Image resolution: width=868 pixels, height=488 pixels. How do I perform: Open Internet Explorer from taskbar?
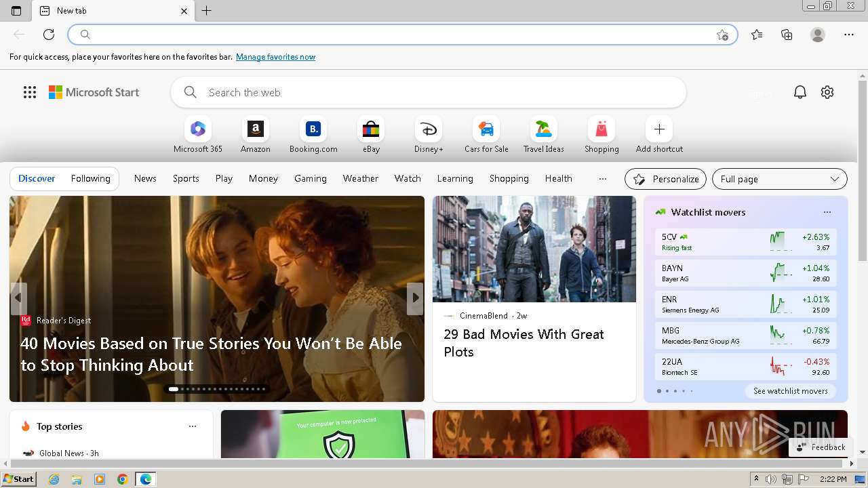(54, 479)
